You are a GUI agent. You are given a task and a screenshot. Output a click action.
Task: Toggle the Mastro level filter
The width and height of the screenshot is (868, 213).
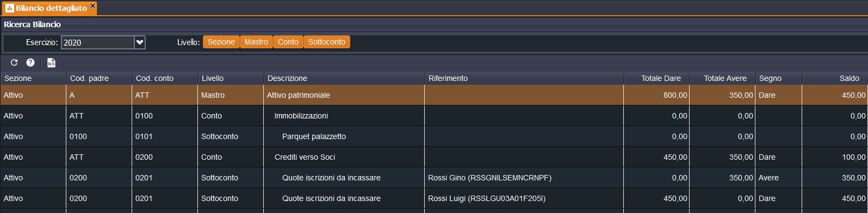pyautogui.click(x=256, y=42)
